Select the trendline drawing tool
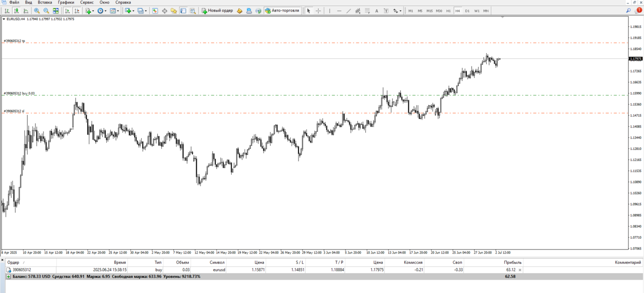This screenshot has width=644, height=293. tap(348, 10)
